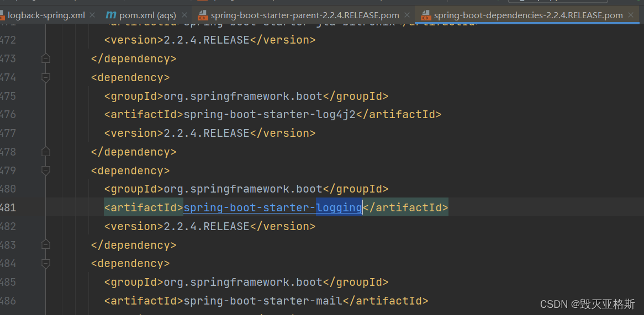Switch to the logback-spring.xml tab
This screenshot has height=315, width=644.
[x=46, y=15]
